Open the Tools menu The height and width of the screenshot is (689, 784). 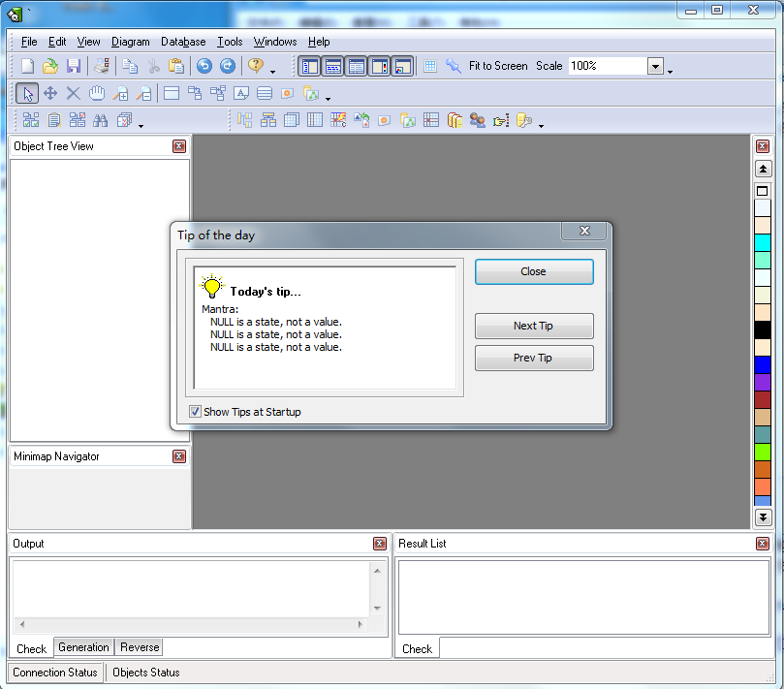pos(230,42)
